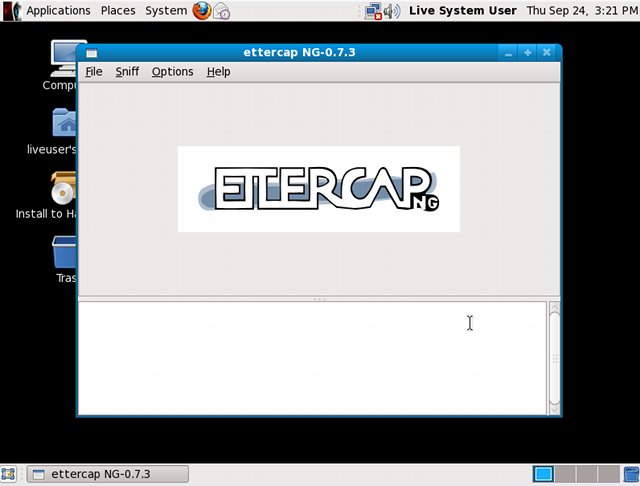The width and height of the screenshot is (640, 486).
Task: Maximize the ettercap window
Action: pyautogui.click(x=527, y=53)
